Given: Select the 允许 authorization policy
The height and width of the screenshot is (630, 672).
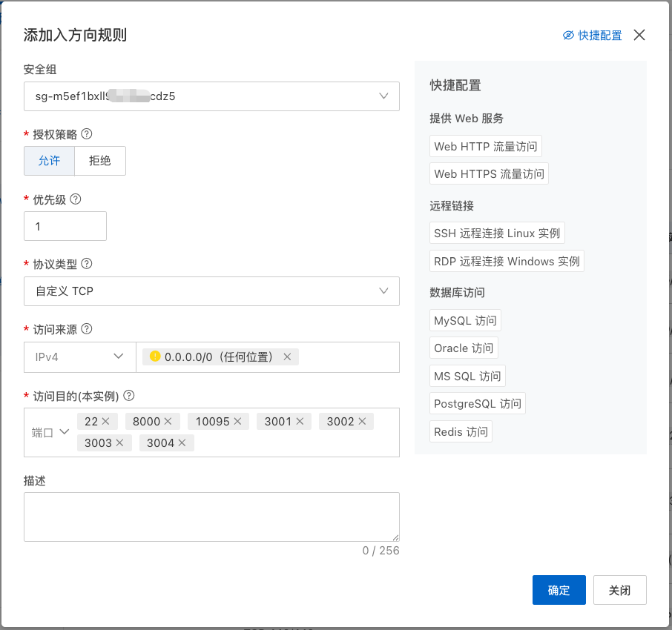Looking at the screenshot, I should coord(49,161).
